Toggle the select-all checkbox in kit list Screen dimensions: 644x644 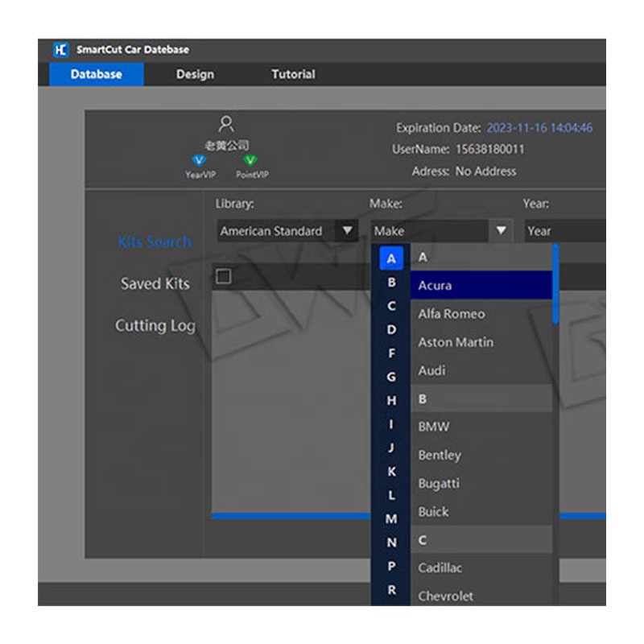click(x=224, y=277)
